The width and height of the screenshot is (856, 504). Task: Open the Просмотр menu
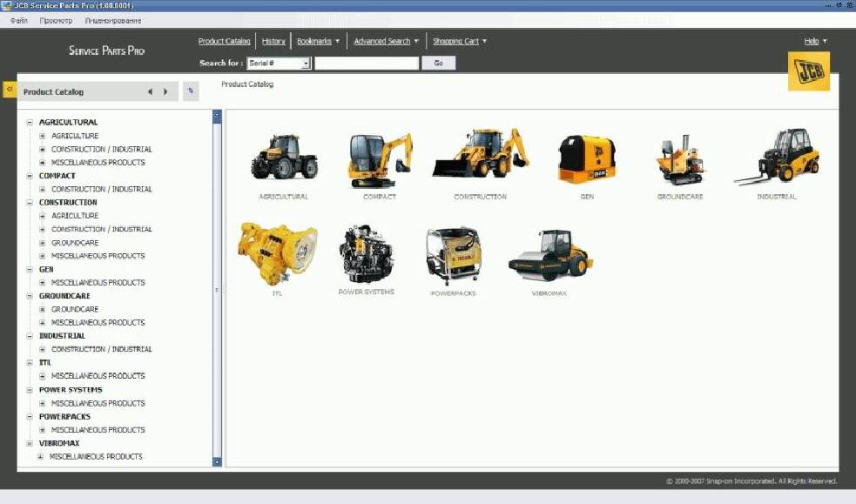(x=56, y=21)
